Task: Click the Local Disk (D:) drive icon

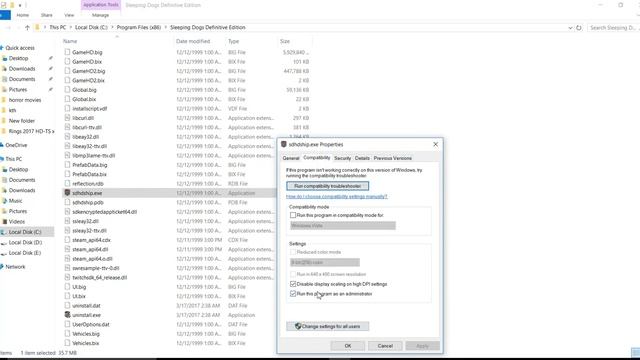Action: [x=4, y=242]
